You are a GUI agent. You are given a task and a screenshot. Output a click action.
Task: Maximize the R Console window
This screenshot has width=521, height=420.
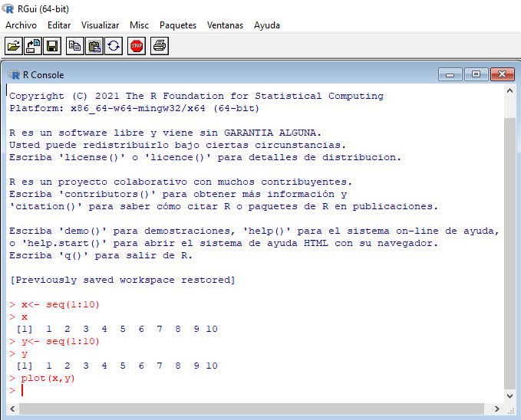click(476, 74)
